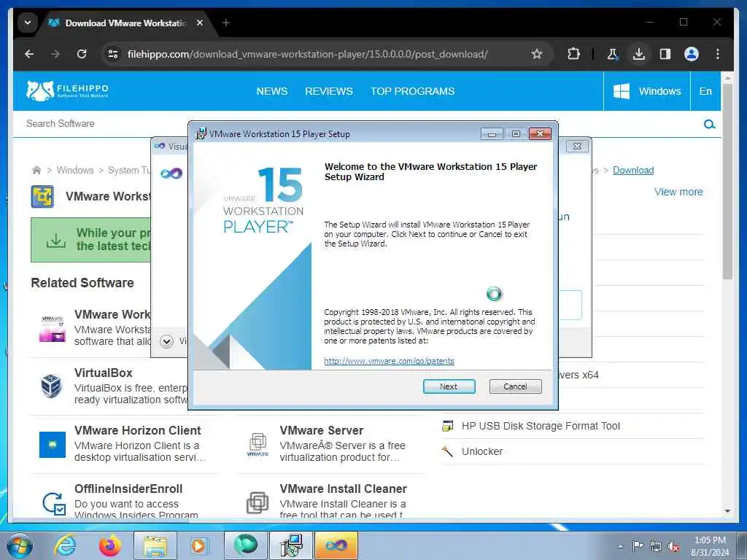Open HP USB Disk Storage Format Tool
The image size is (747, 560).
[x=541, y=426]
